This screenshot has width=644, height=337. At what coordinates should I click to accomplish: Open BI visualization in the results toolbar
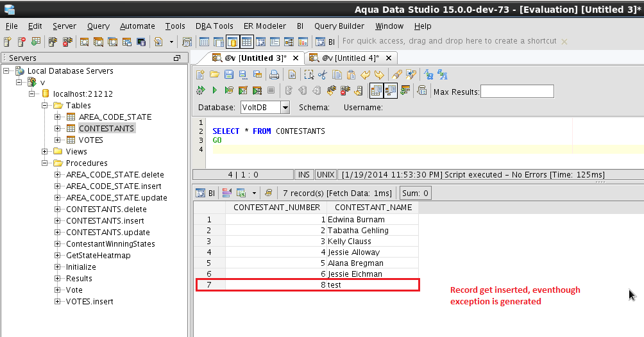(205, 193)
